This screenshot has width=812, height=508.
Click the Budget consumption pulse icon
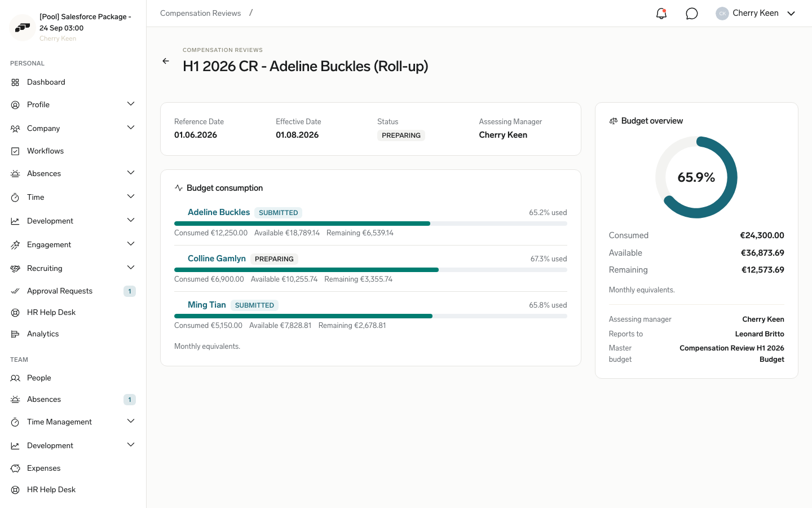179,188
